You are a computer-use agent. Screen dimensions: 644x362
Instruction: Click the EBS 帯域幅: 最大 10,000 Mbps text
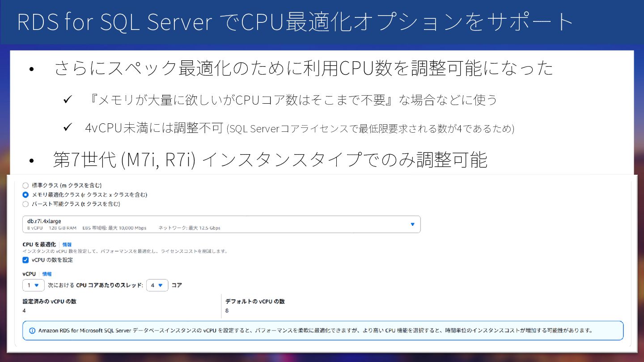114,228
